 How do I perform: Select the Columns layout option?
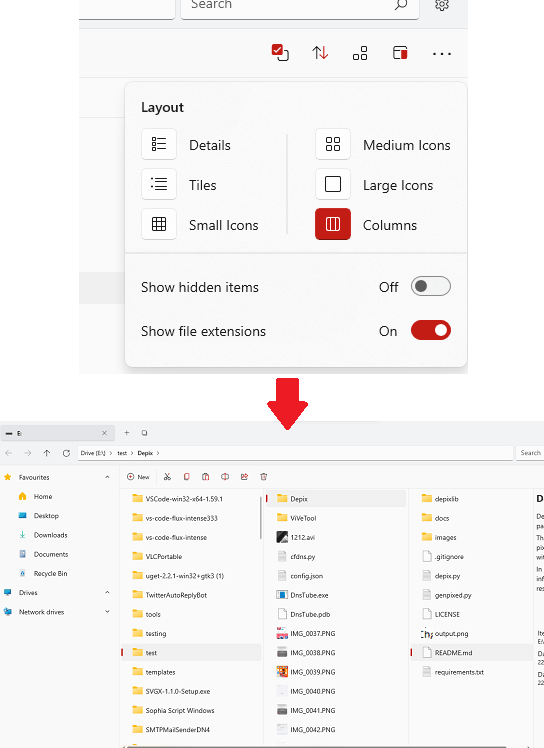366,224
